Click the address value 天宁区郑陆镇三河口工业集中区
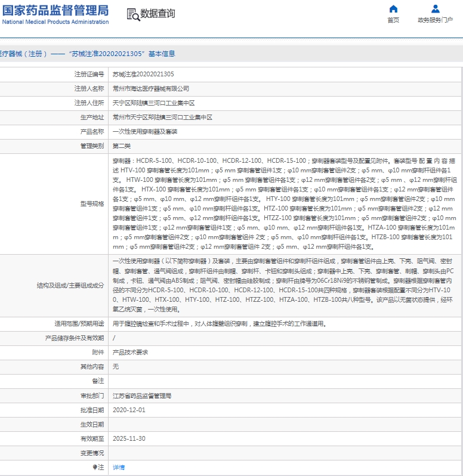The width and height of the screenshot is (463, 476). click(x=153, y=103)
